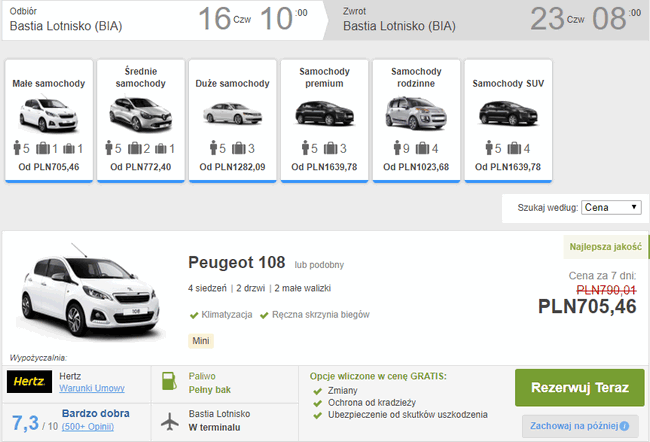
Task: Click the black car image in Samochody SUV
Action: click(x=508, y=113)
